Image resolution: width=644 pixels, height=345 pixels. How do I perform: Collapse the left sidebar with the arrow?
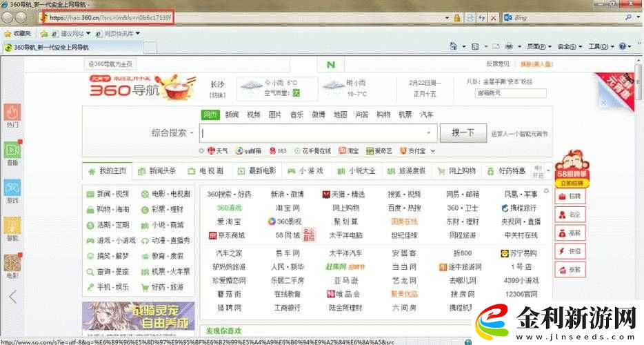pyautogui.click(x=12, y=296)
